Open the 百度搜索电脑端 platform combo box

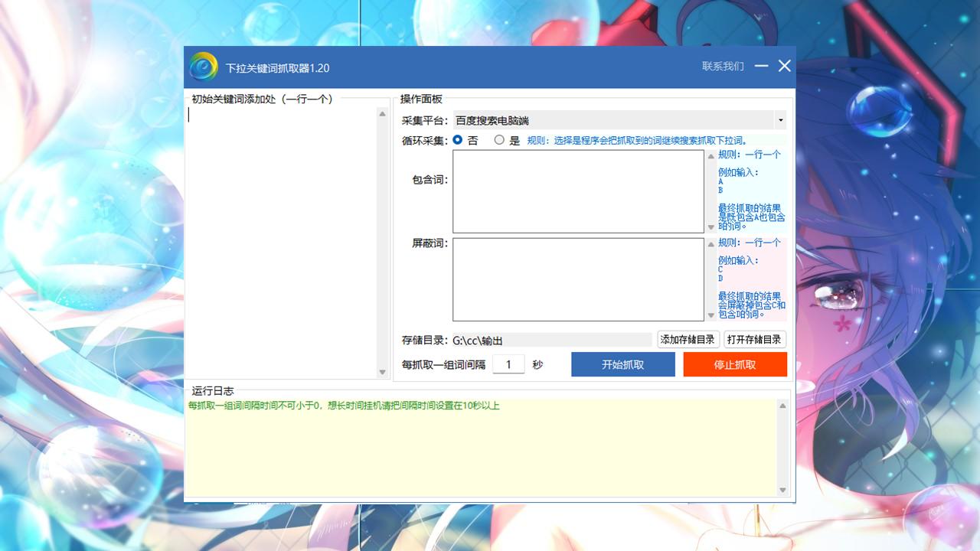pyautogui.click(x=612, y=120)
